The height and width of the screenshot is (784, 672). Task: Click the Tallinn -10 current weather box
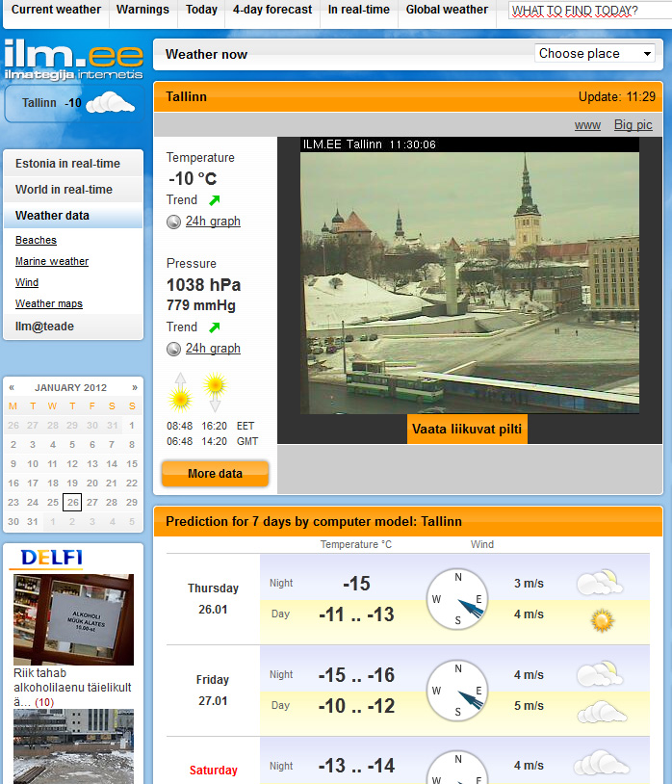click(74, 103)
